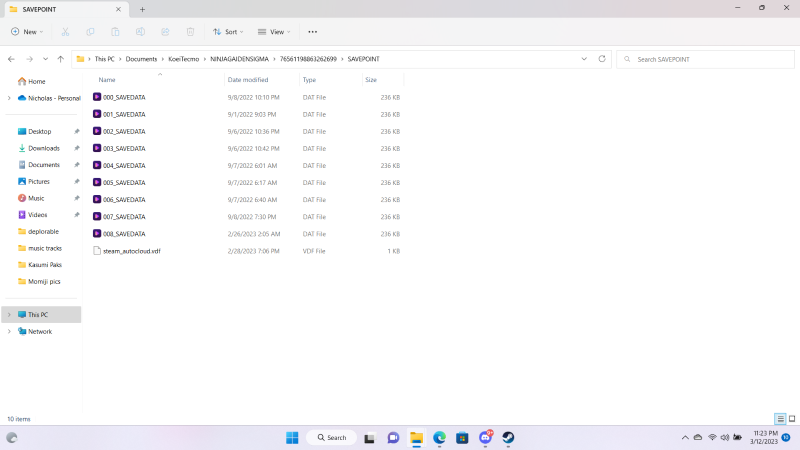Open the View layout dropdown
Screen dimensions: 800x450
274,32
